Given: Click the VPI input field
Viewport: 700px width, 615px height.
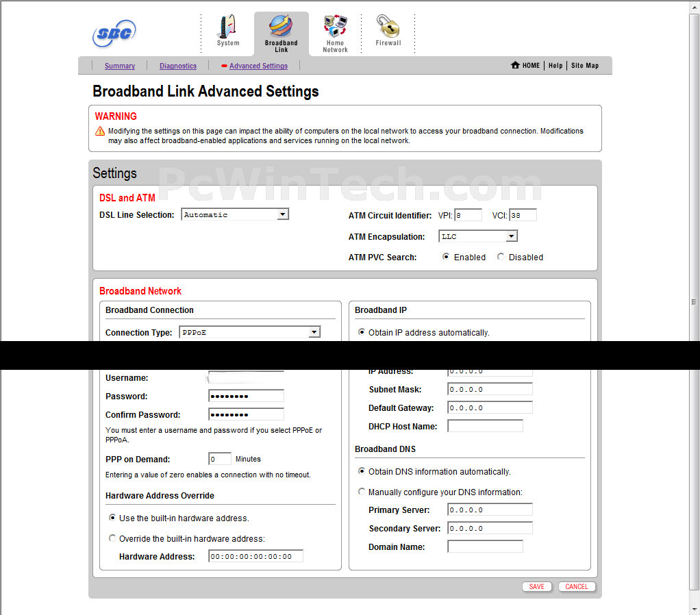Looking at the screenshot, I should [x=468, y=215].
